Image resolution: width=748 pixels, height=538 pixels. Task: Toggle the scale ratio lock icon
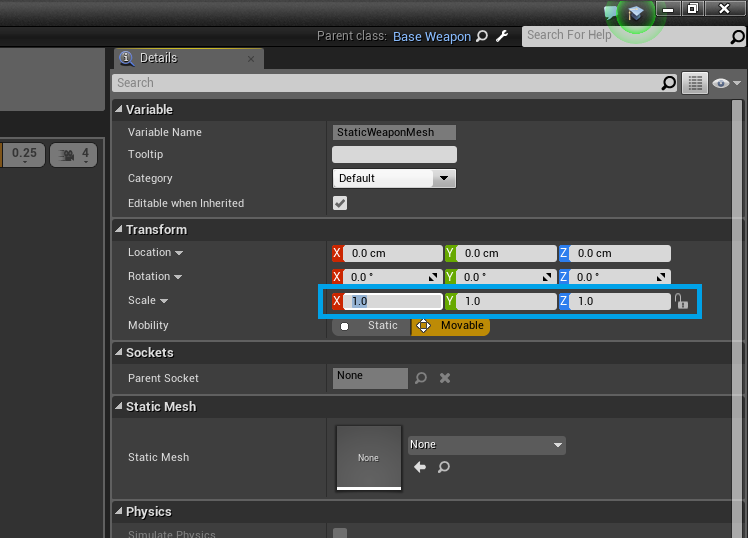(x=681, y=301)
